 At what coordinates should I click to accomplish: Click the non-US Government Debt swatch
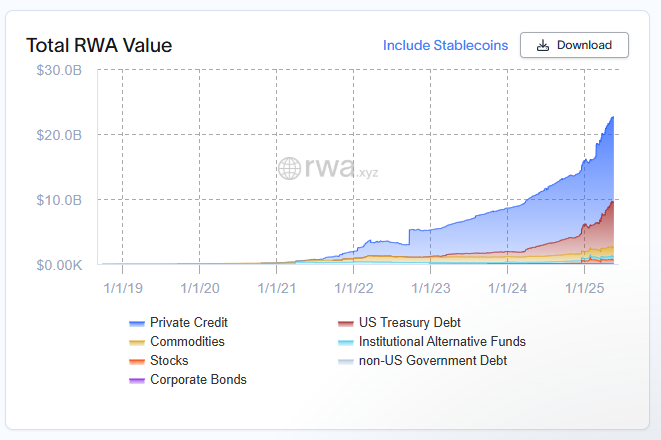click(345, 361)
